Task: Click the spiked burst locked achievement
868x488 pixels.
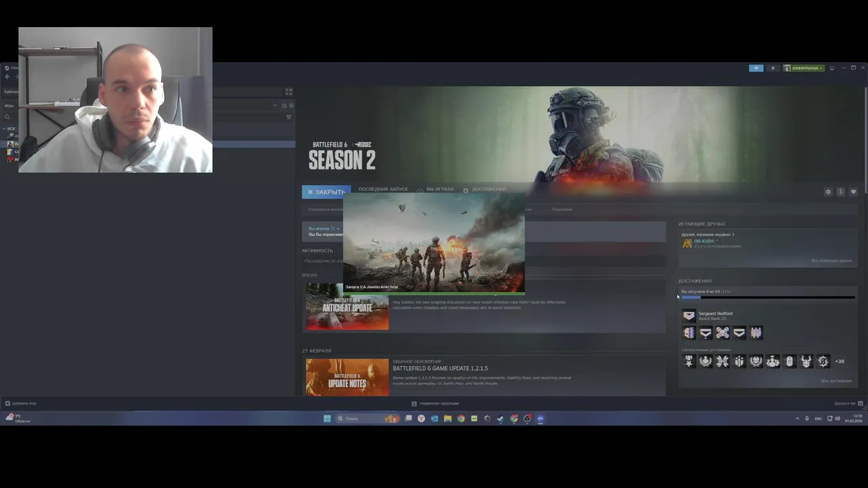Action: [x=823, y=361]
